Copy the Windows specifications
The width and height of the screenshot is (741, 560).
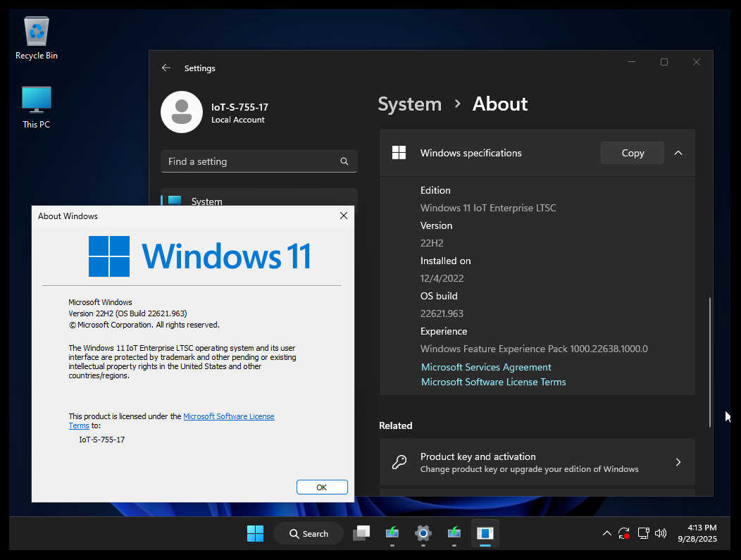[633, 153]
